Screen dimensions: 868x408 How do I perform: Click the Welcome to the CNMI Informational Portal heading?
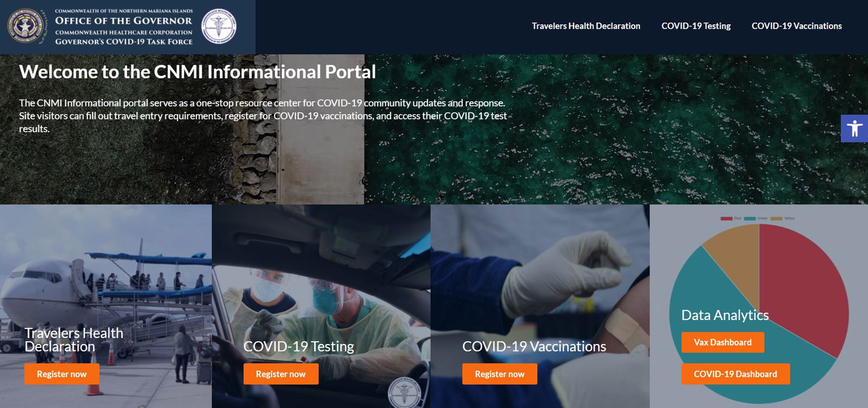(x=197, y=72)
